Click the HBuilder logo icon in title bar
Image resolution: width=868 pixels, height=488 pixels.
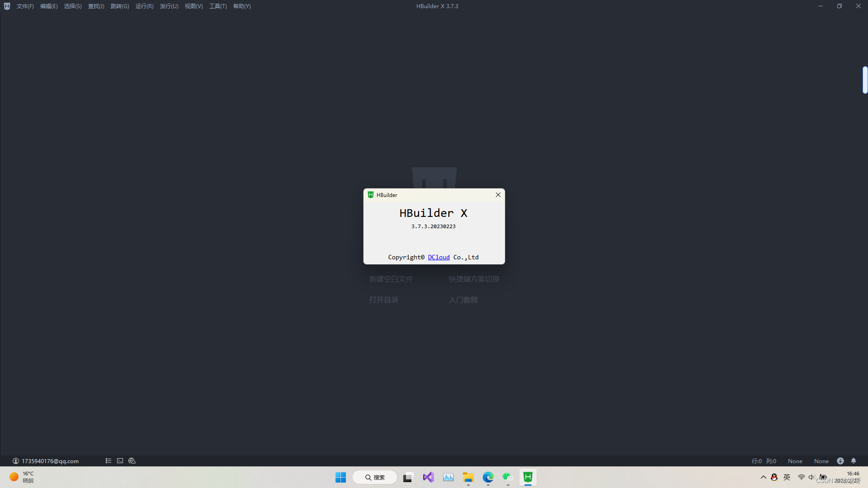7,6
